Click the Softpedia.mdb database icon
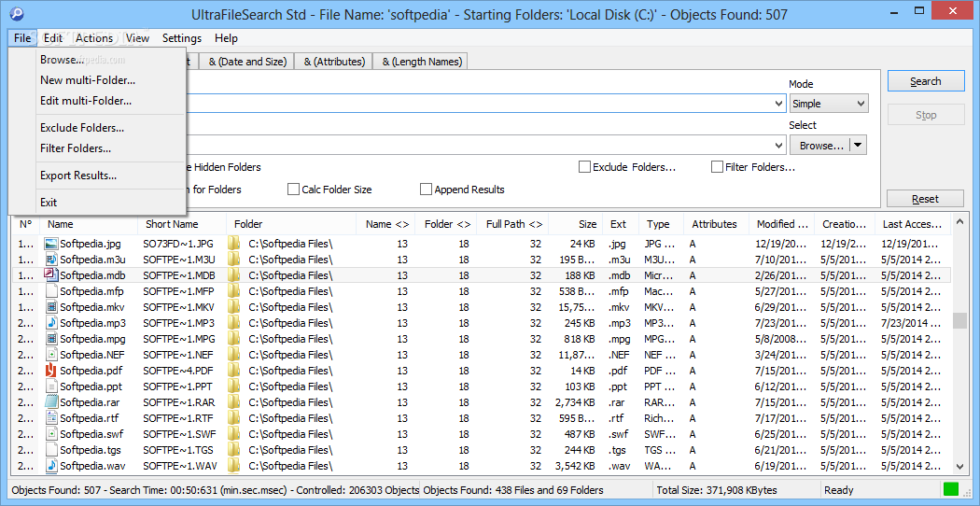The height and width of the screenshot is (506, 980). point(51,275)
